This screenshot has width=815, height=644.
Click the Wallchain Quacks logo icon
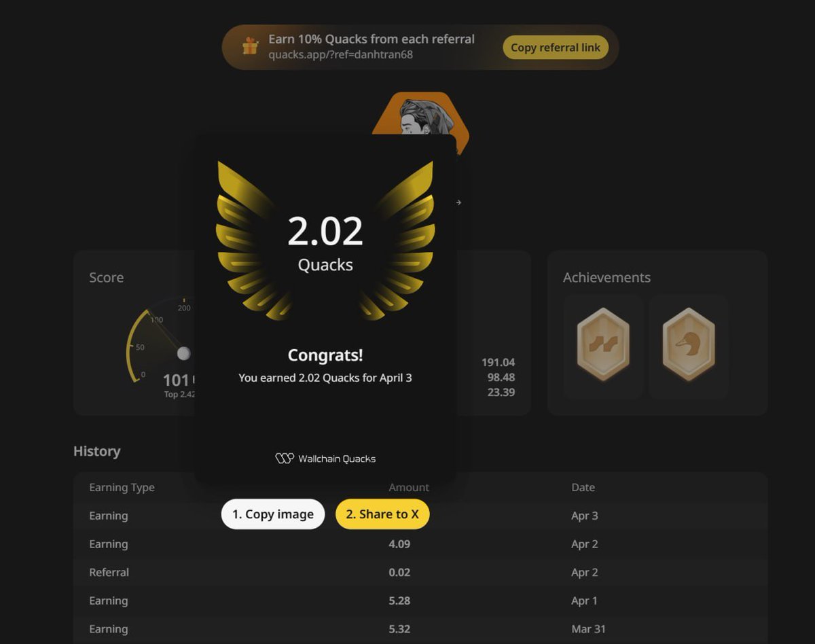(x=284, y=459)
